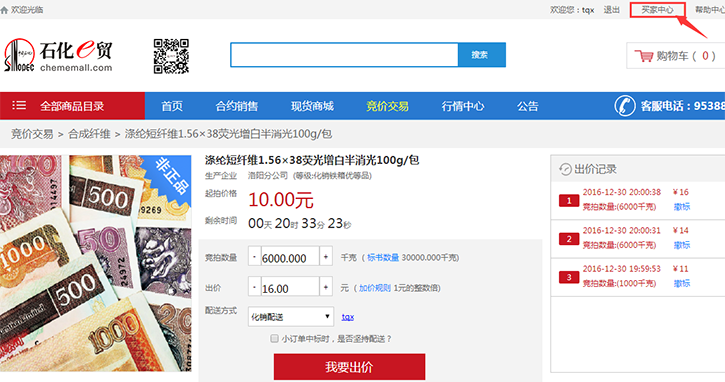Click the 出价记录 history clock icon
The height and width of the screenshot is (382, 725).
coord(565,169)
